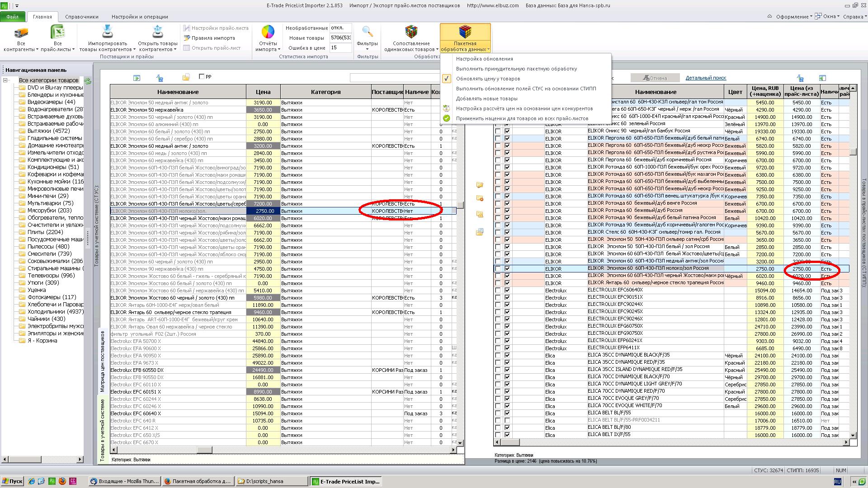Collapse the 'Все категории товаров' tree node
This screenshot has width=868, height=488.
pos(5,80)
